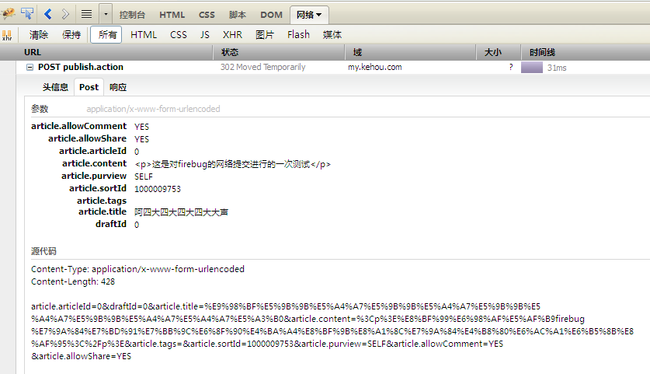Image resolution: width=650 pixels, height=374 pixels.
Task: Click the 源代码 section heading
Action: [44, 251]
